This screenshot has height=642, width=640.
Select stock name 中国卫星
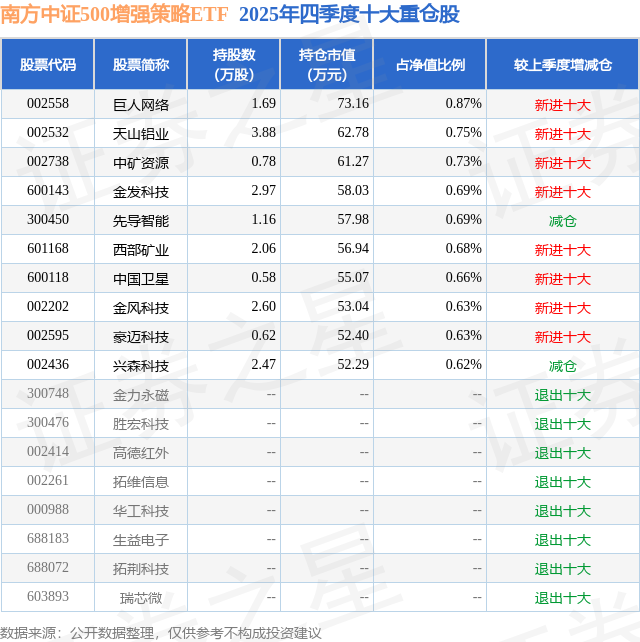click(141, 279)
